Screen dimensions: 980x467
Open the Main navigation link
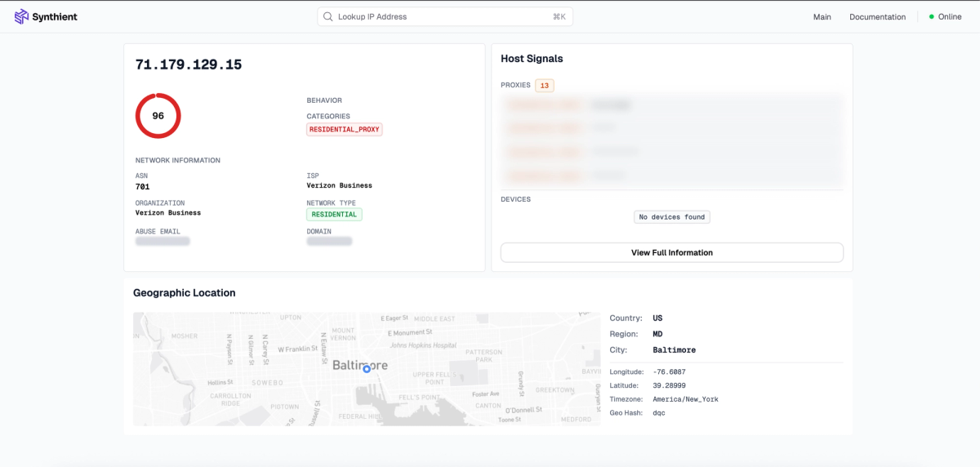tap(822, 16)
